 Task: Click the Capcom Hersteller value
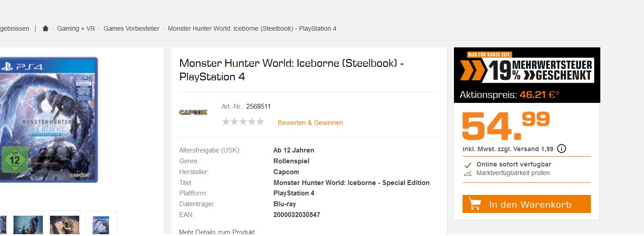coord(286,172)
